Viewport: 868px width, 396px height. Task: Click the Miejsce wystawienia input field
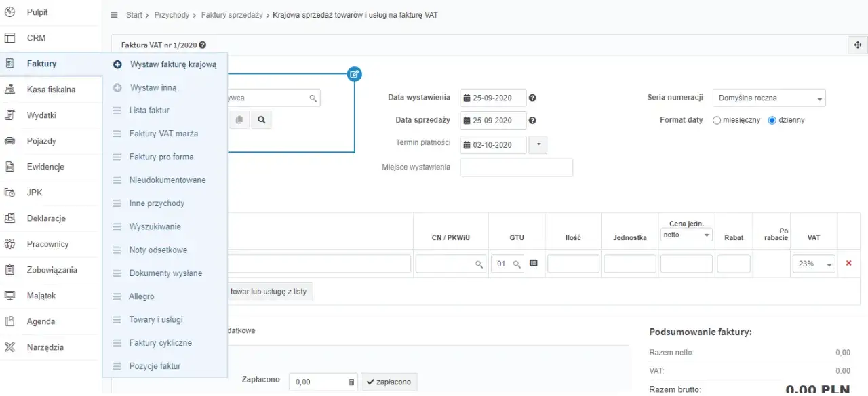516,167
